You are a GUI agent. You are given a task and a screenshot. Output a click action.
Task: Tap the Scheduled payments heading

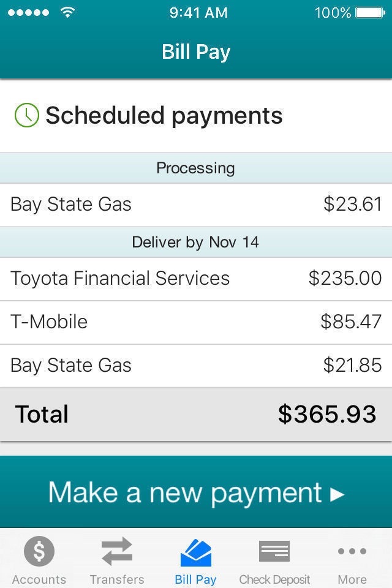tap(164, 116)
